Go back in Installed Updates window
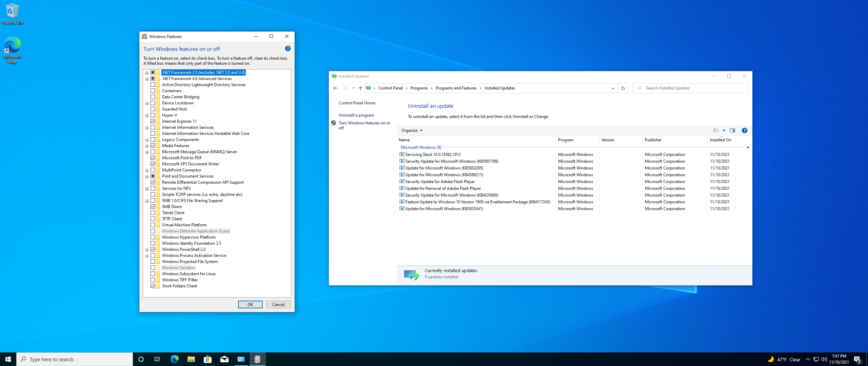The height and width of the screenshot is (366, 868). (x=335, y=88)
